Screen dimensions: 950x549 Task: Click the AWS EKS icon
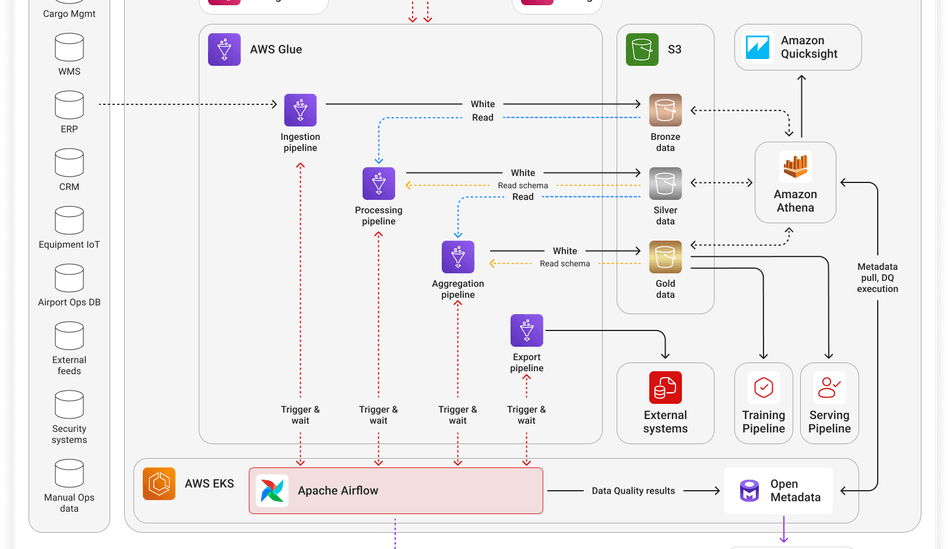[159, 483]
